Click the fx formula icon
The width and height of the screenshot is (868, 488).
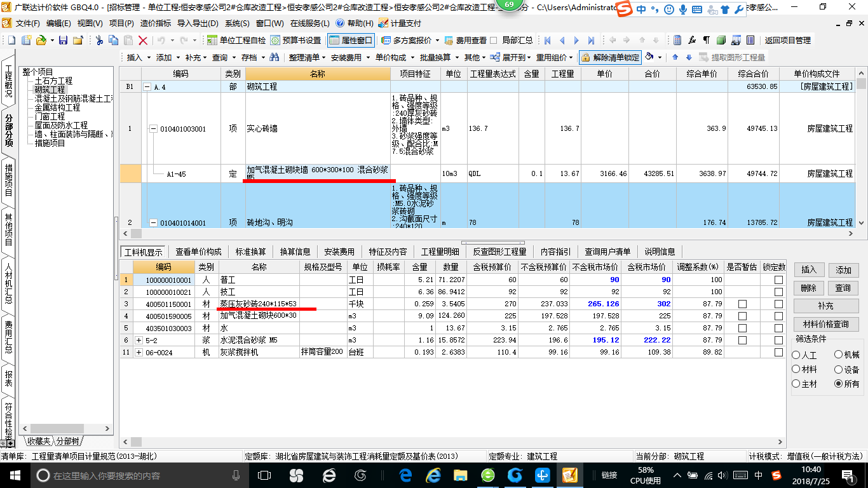[693, 40]
